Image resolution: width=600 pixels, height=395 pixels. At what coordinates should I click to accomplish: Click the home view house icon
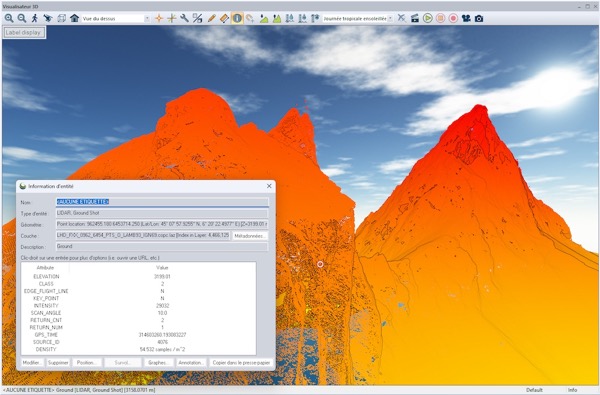tap(74, 18)
